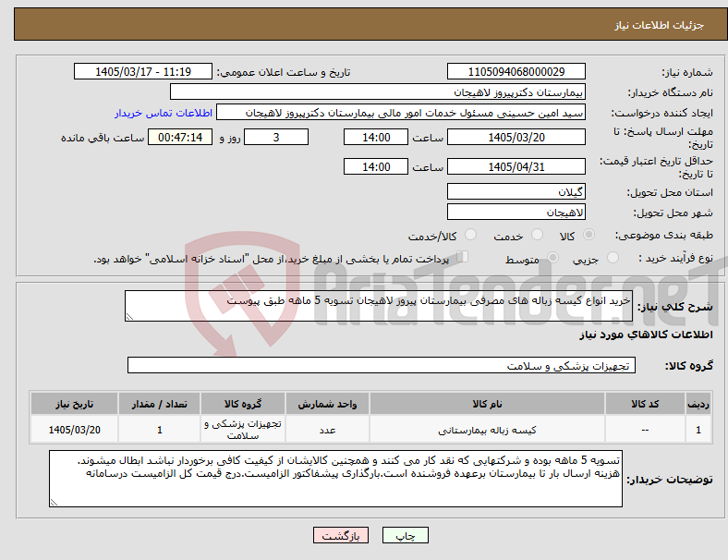Click the unit cell عدد
Screen dimensions: 728x560
pyautogui.click(x=327, y=430)
